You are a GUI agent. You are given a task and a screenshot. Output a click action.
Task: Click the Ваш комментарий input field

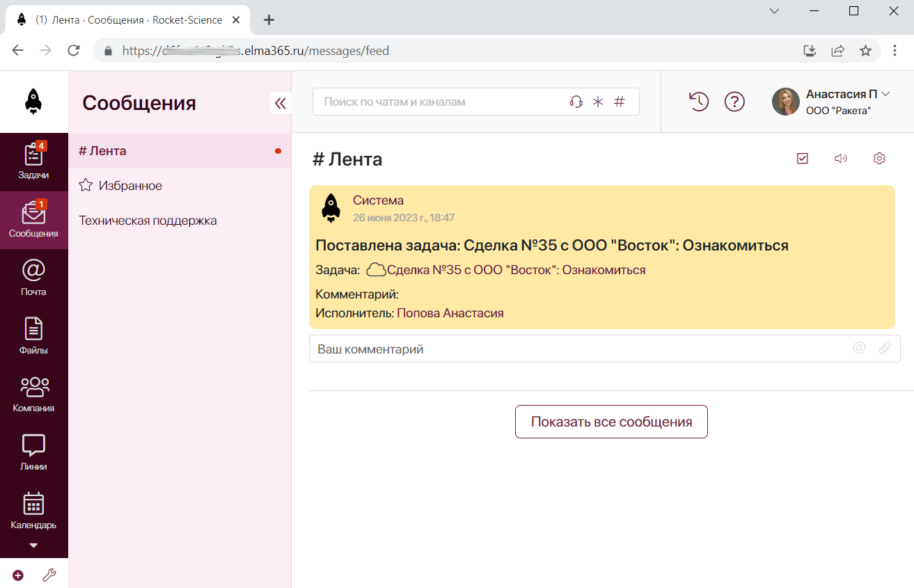(x=604, y=349)
